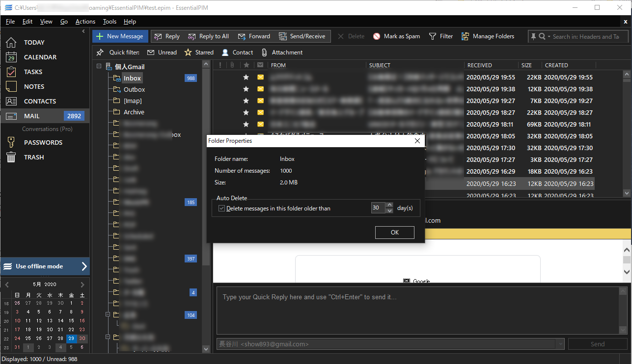Screen dimensions: 632x364
Task: Click Reply to All in toolbar
Action: pos(208,36)
